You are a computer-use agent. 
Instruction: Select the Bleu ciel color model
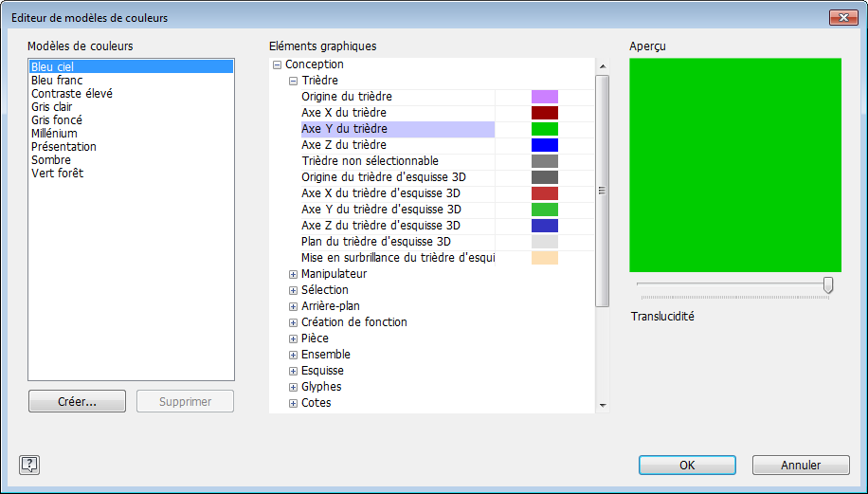point(131,66)
